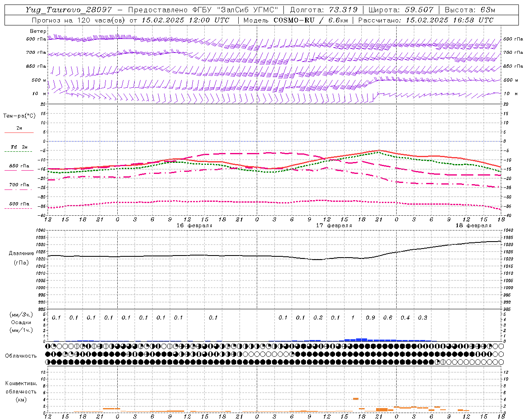Click the 500 м wind level label on left
This screenshot has height=420, width=525.
(39, 80)
